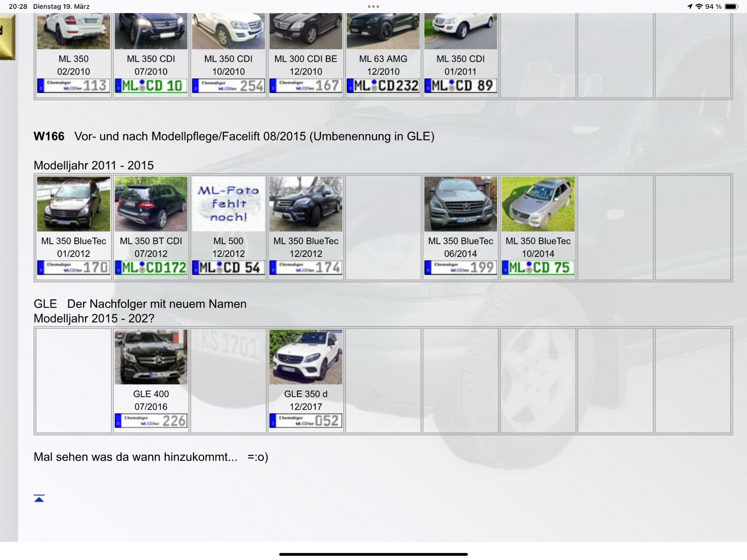This screenshot has width=747, height=560.
Task: Tap the three-dot multitasking icon at top
Action: [x=373, y=7]
